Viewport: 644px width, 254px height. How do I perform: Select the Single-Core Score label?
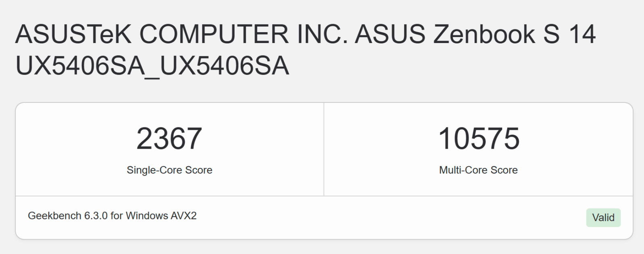pos(169,170)
